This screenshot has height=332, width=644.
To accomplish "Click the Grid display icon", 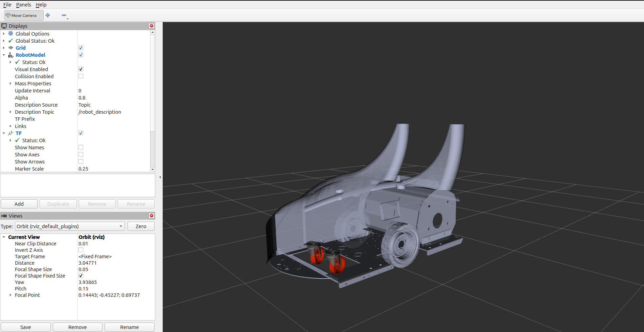I will coord(11,48).
